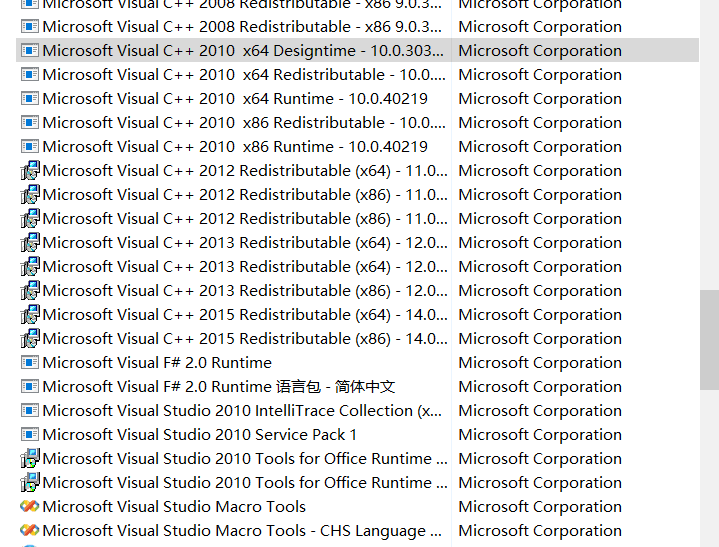The image size is (719, 547).
Task: Click publisher cell of IntelliTrace Collection row
Action: pyautogui.click(x=540, y=410)
